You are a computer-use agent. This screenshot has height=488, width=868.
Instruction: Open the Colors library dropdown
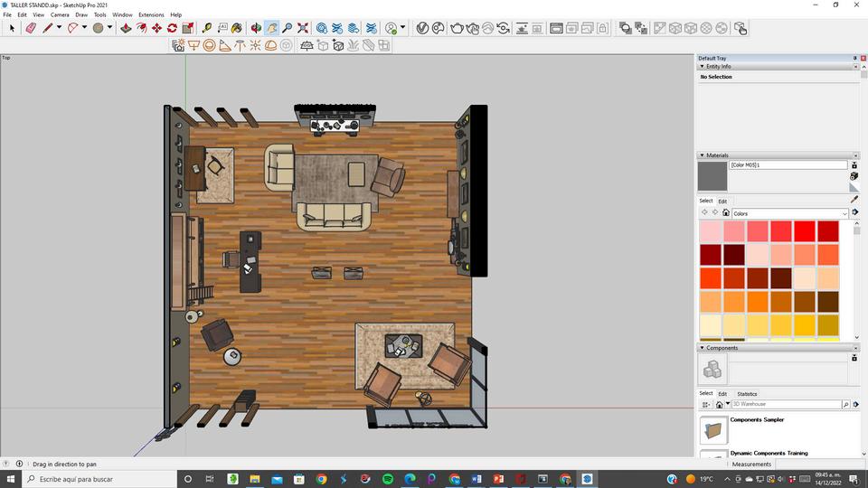point(844,213)
